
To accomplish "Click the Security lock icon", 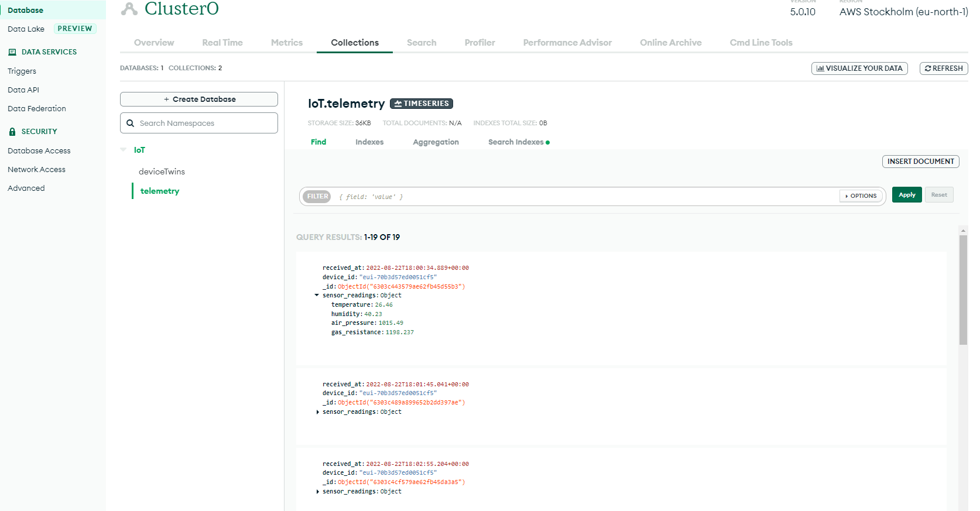I will pyautogui.click(x=12, y=132).
